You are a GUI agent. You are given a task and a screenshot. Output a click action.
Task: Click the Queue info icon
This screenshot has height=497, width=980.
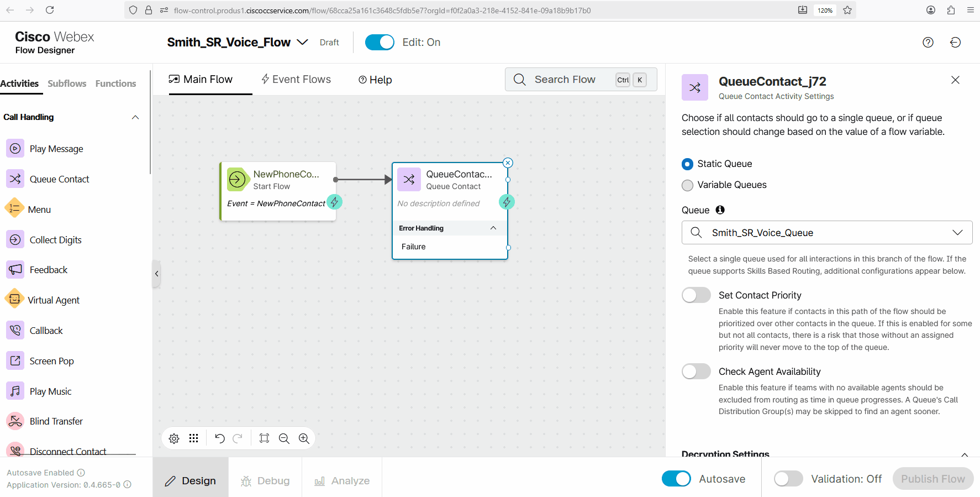pyautogui.click(x=720, y=210)
